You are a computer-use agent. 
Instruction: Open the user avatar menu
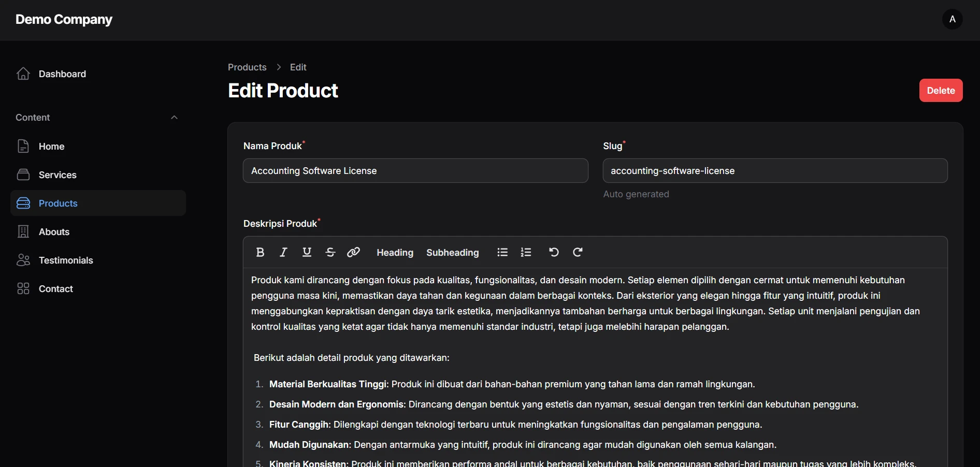(953, 19)
